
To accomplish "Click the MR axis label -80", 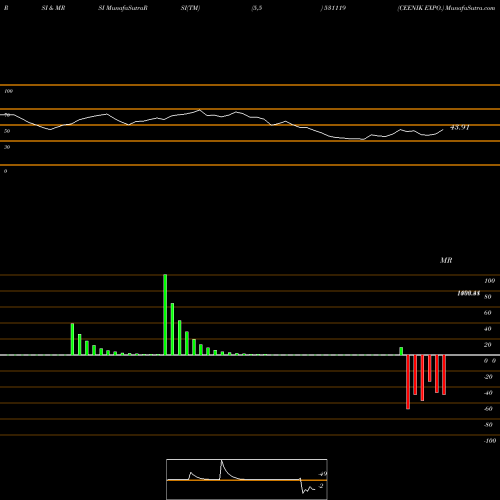I will pos(488,425).
